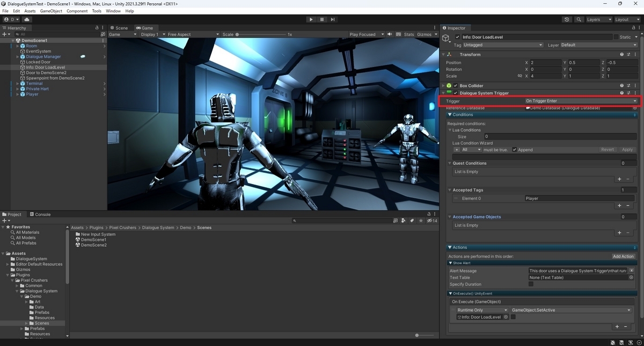Open the Tag dropdown showing Untagged

coord(503,45)
